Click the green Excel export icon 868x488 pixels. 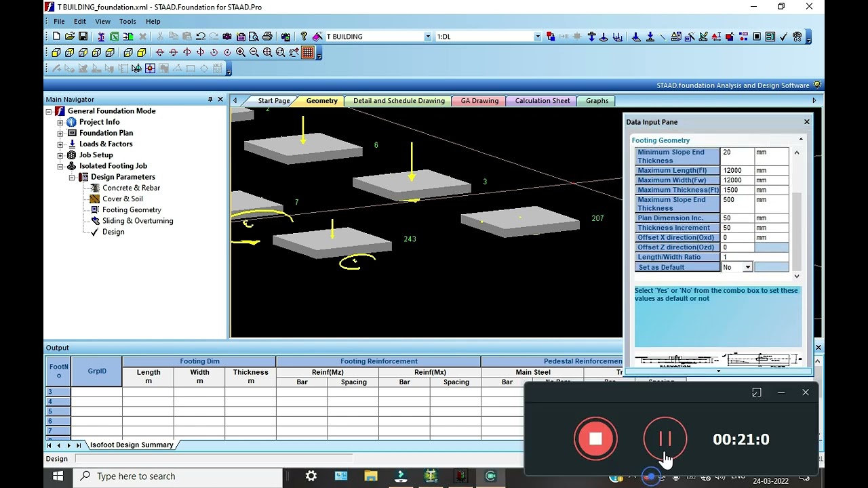[x=114, y=37]
